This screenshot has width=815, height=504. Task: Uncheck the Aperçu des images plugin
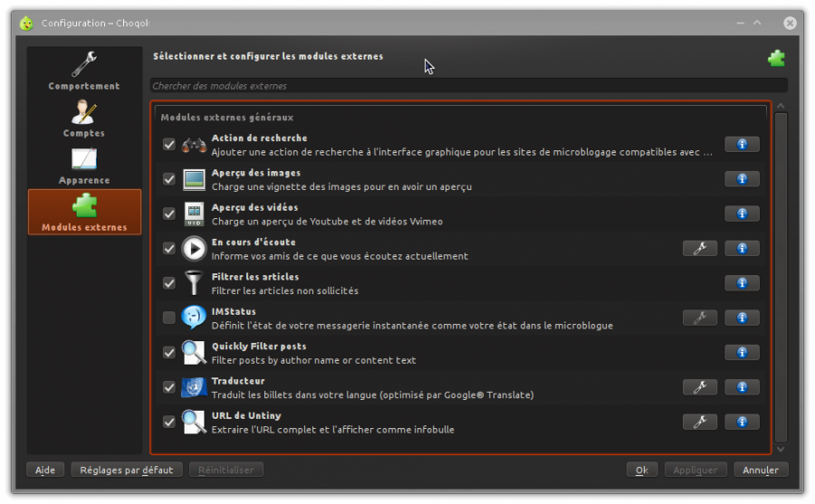pyautogui.click(x=169, y=179)
